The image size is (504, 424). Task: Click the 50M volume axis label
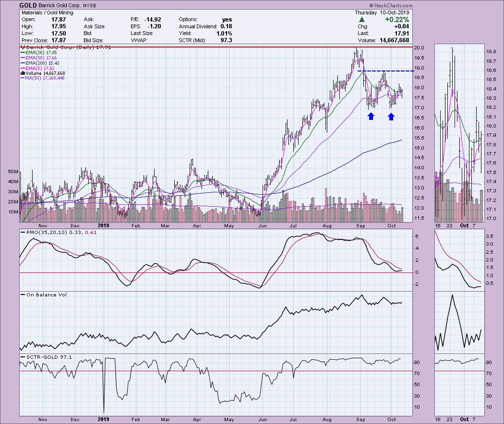point(13,172)
